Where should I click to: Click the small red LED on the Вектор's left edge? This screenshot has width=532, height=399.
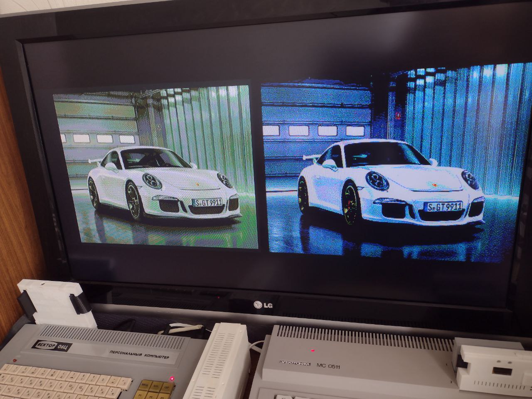click(x=15, y=360)
